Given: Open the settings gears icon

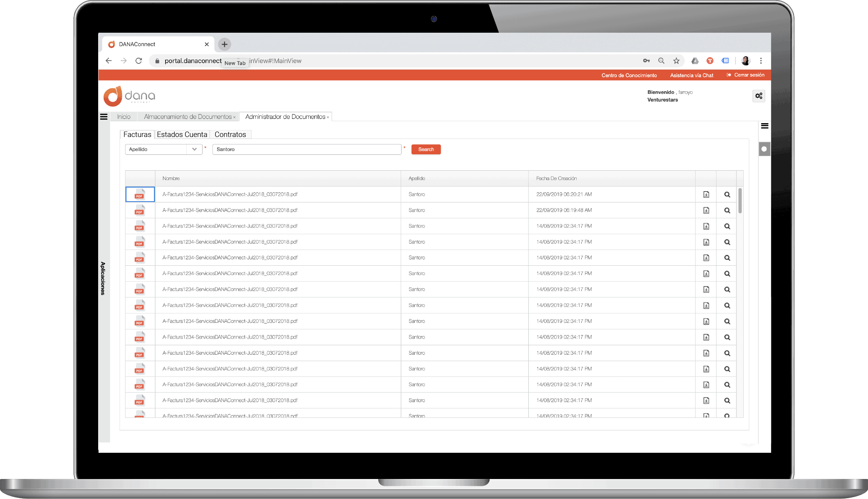Looking at the screenshot, I should click(759, 96).
